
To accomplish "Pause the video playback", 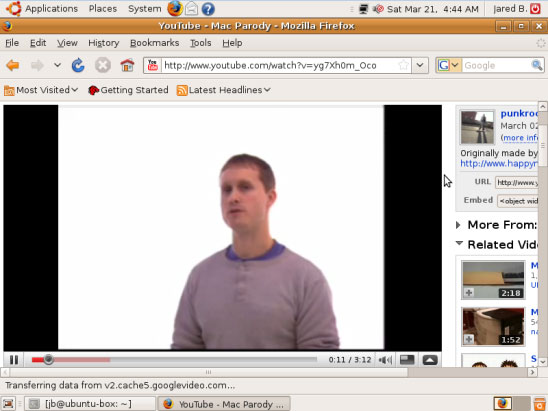I will [x=14, y=360].
